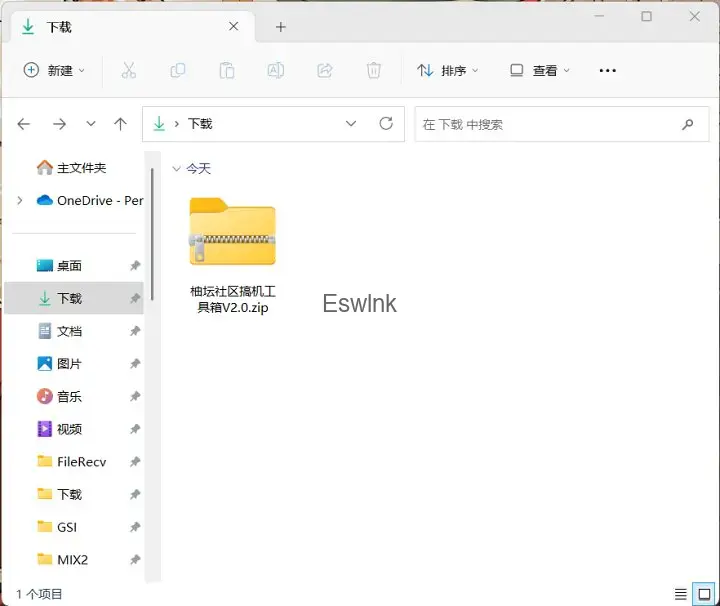This screenshot has width=720, height=606.
Task: Click the 新建 new item button
Action: point(54,70)
